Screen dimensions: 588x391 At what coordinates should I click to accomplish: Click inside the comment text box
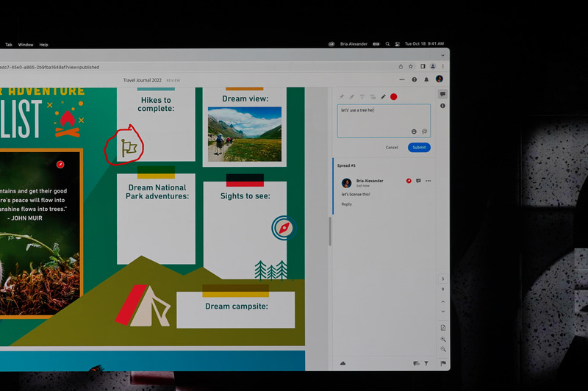coord(384,121)
